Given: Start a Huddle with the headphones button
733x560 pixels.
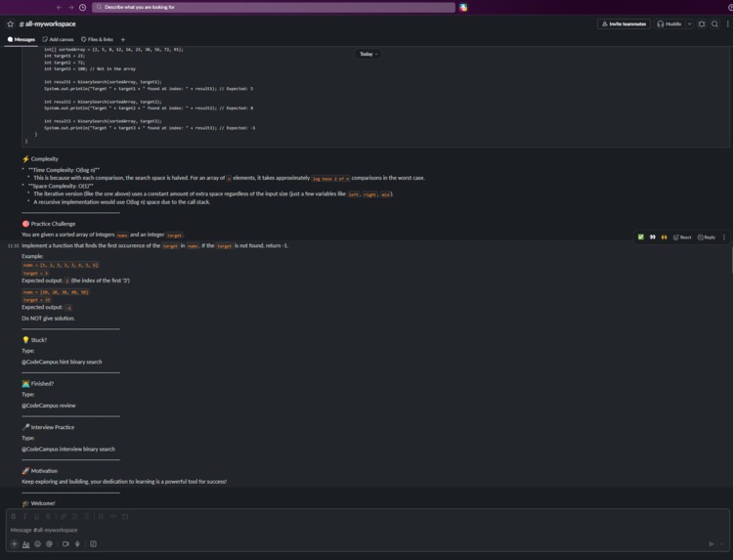Looking at the screenshot, I should [668, 23].
